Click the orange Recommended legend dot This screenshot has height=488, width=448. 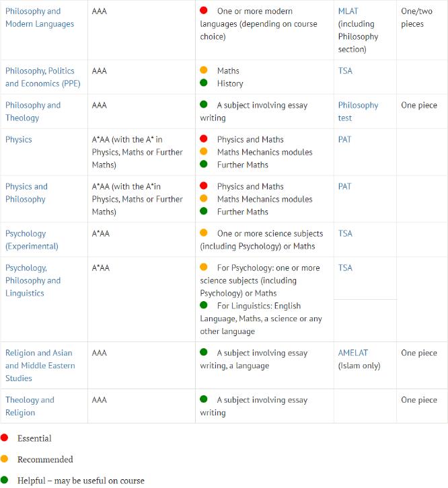tap(5, 460)
